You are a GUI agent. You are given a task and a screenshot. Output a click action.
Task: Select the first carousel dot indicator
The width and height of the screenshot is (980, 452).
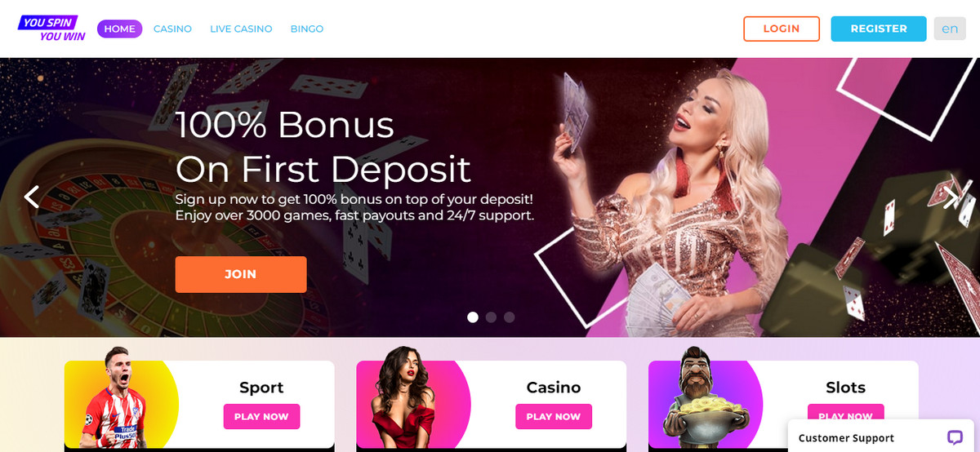point(472,317)
